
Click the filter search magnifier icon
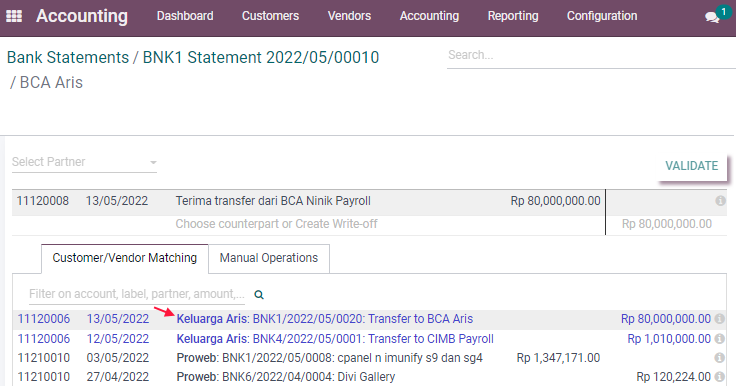[x=259, y=294]
